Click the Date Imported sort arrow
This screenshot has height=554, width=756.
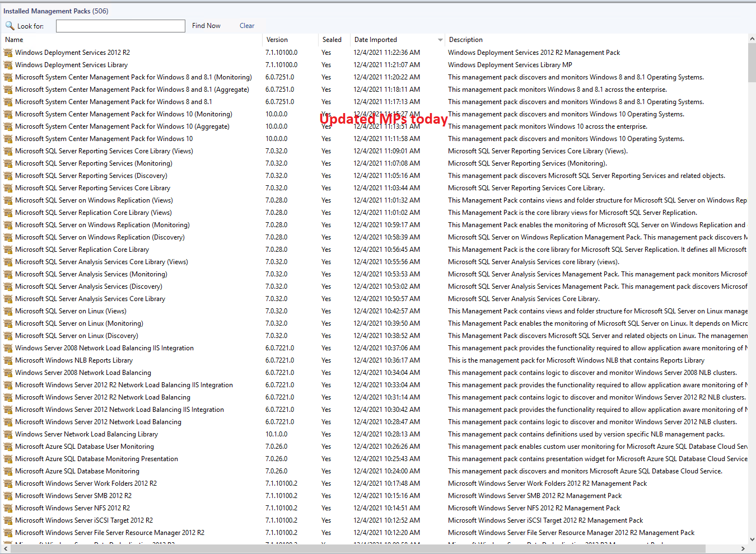click(x=440, y=40)
